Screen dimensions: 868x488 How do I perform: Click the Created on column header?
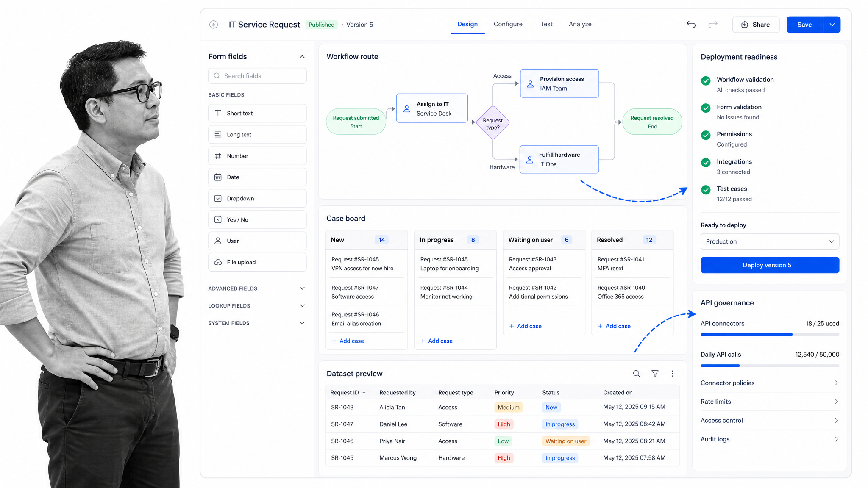[618, 393]
